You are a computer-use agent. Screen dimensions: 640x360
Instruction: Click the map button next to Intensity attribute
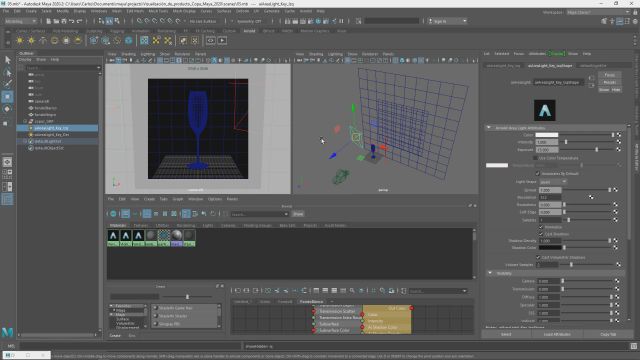pos(619,142)
